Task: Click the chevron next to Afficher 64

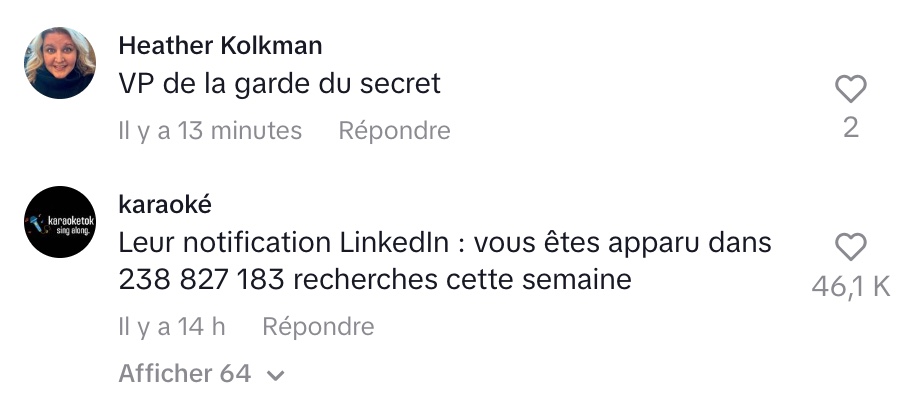Action: 275,376
